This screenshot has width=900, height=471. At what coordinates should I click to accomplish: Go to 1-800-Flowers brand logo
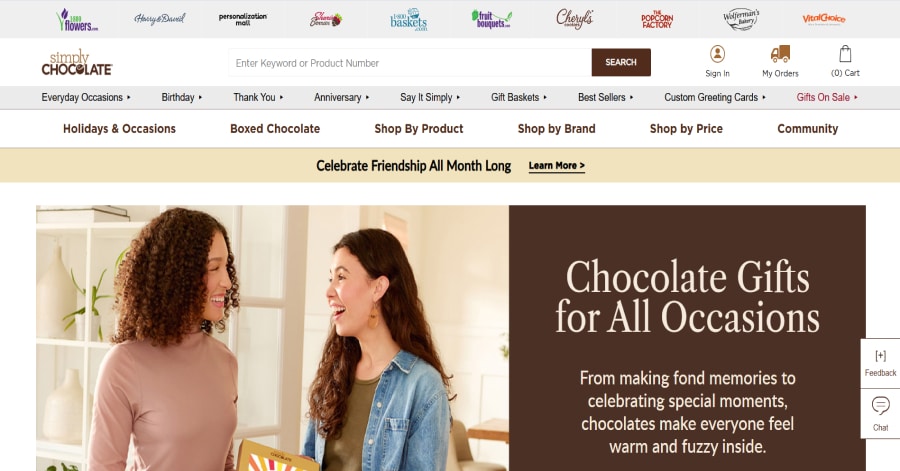[77, 20]
